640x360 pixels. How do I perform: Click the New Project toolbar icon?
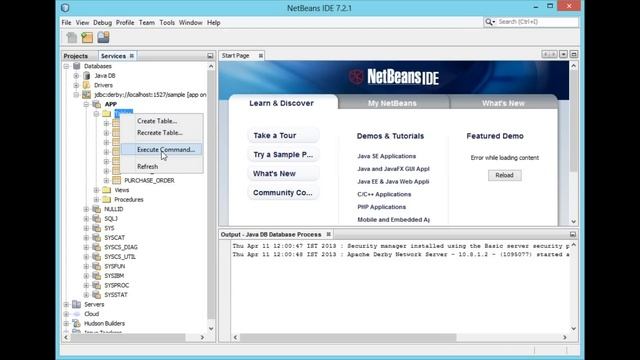point(87,38)
